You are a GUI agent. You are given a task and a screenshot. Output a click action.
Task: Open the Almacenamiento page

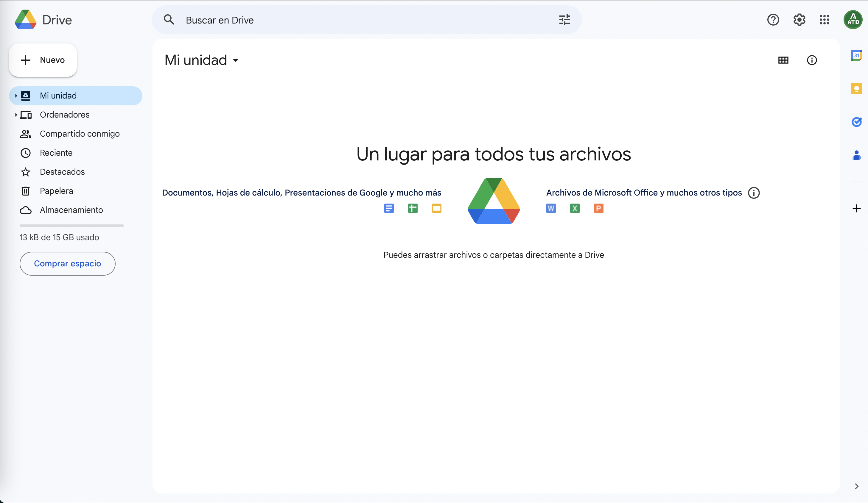tap(75, 210)
